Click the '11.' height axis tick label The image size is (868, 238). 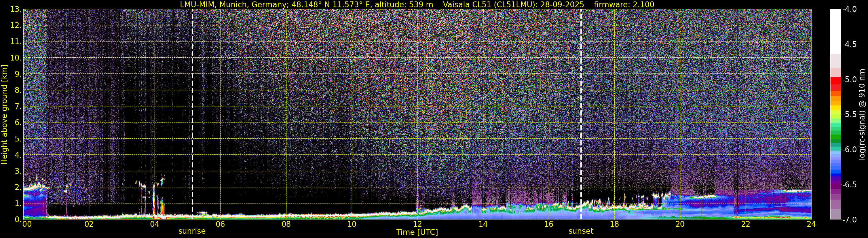[16, 41]
